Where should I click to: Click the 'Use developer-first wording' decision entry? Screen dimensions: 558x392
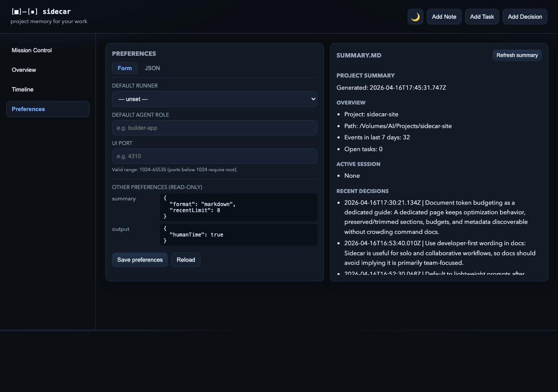[x=439, y=253]
